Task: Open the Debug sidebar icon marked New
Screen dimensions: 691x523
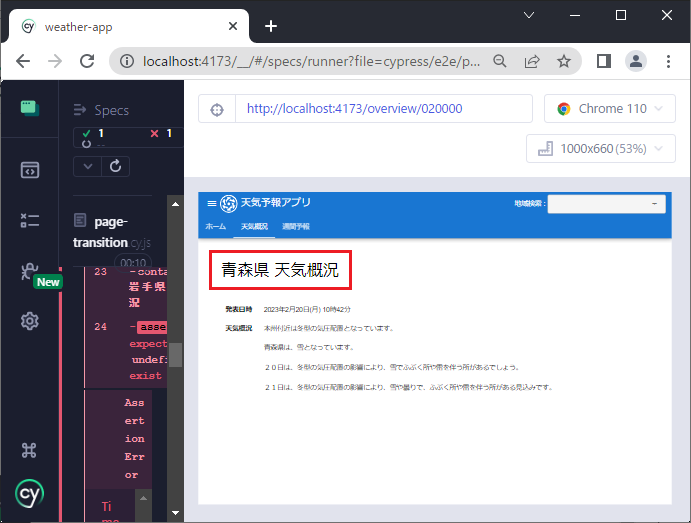Action: tap(30, 272)
